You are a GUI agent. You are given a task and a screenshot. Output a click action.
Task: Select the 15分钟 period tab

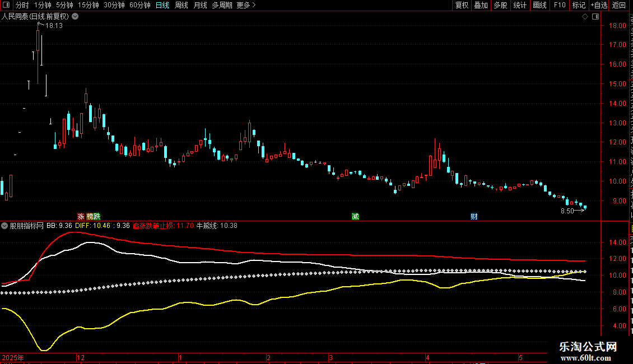[x=89, y=5]
